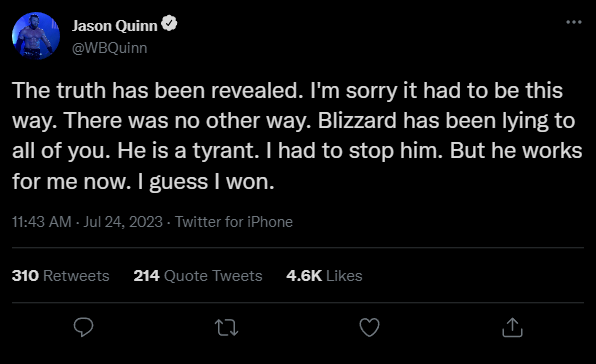Image resolution: width=596 pixels, height=364 pixels.
Task: Click the Jason Quinn display name
Action: click(114, 26)
